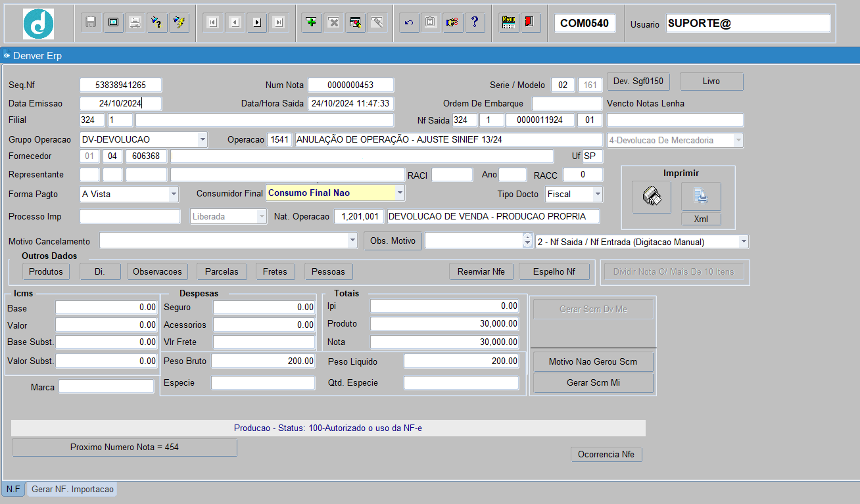Click the Fretes button
The width and height of the screenshot is (860, 504).
(x=275, y=271)
